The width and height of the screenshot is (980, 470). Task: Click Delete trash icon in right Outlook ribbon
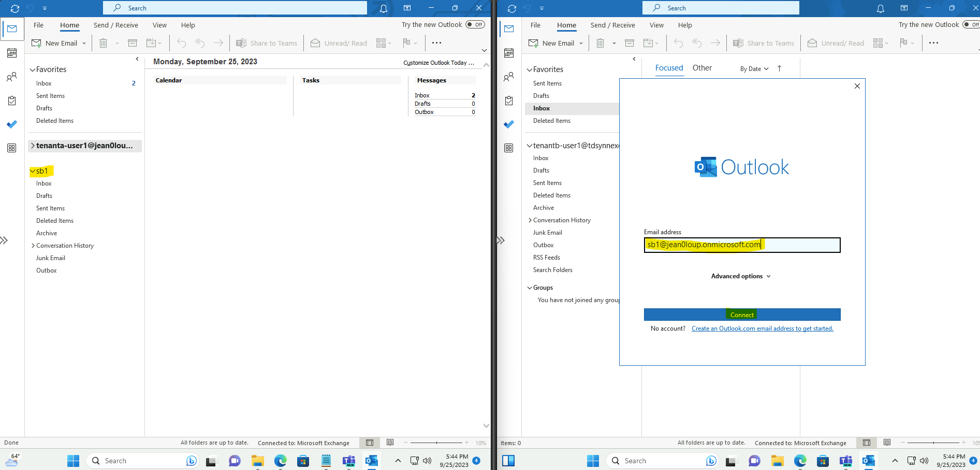point(600,43)
